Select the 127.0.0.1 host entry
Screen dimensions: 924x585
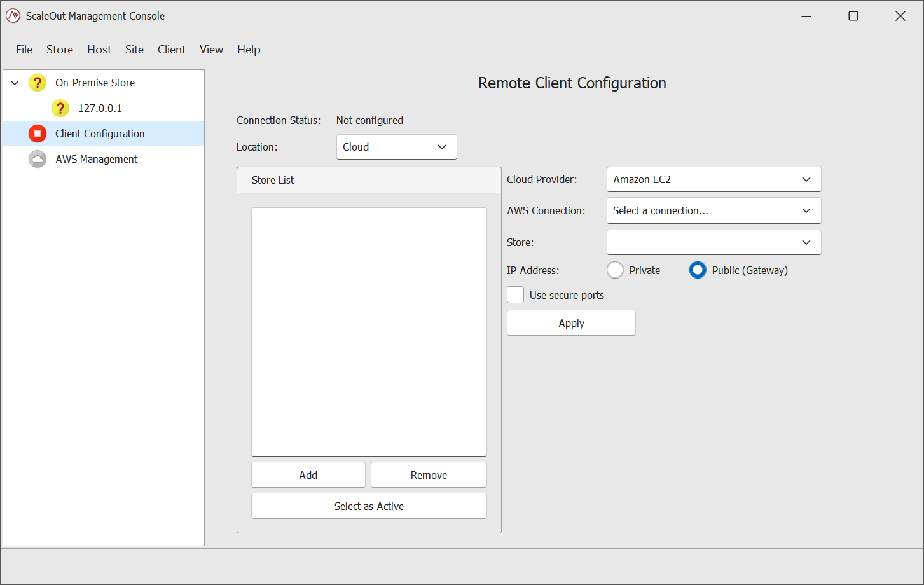(x=100, y=108)
